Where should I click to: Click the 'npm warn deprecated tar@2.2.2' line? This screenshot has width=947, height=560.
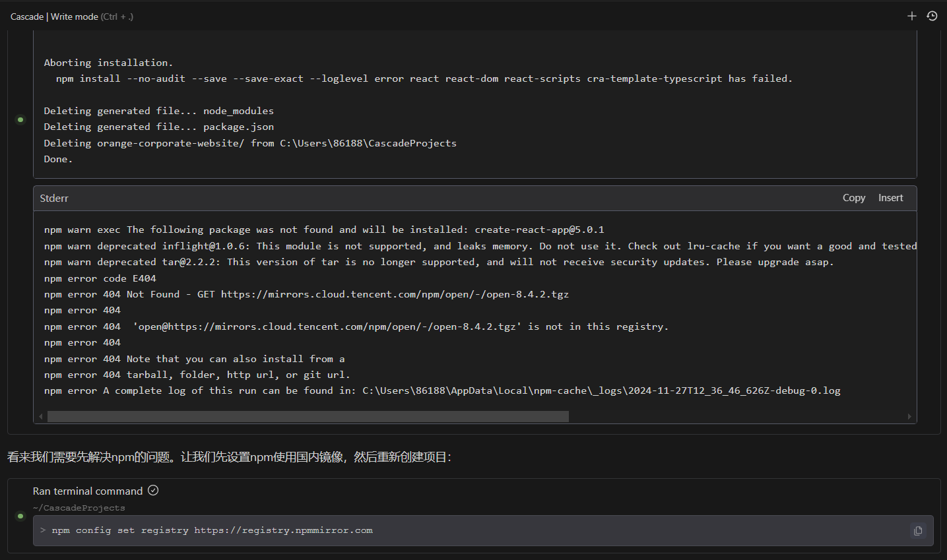(x=439, y=262)
